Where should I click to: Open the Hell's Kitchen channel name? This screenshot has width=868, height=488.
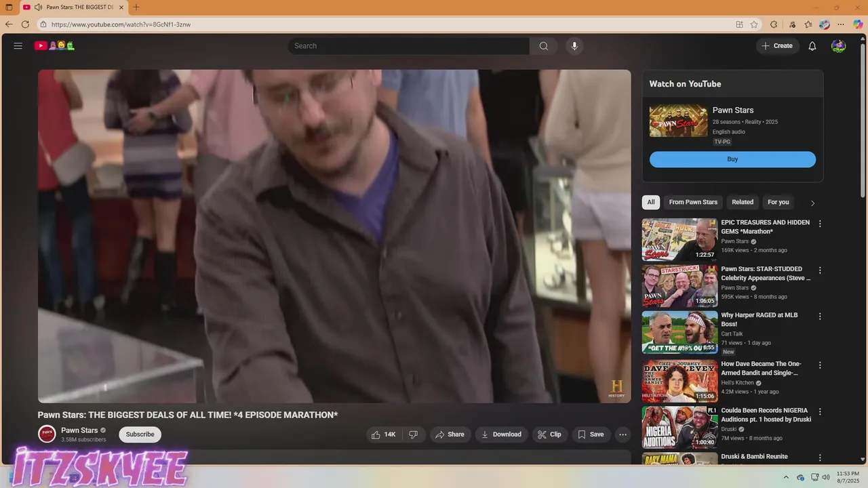point(737,382)
